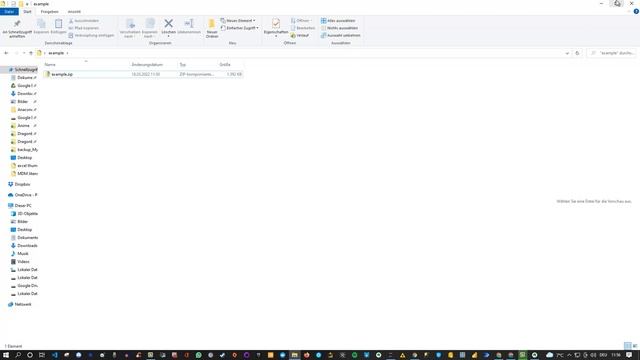Sort by the Typ column header

198,64
